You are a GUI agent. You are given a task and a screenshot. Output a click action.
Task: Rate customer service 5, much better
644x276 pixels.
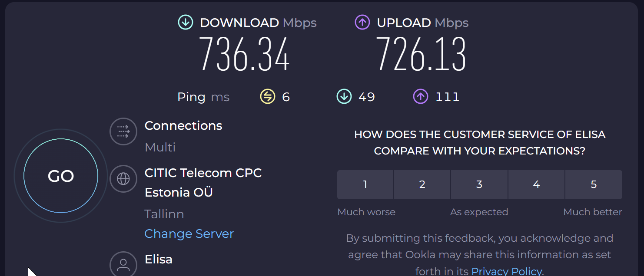click(x=594, y=184)
